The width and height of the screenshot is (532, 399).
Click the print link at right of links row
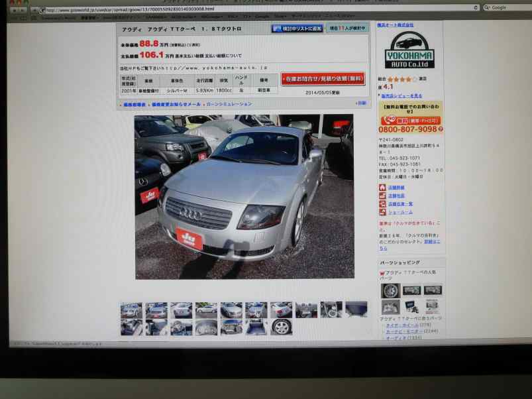(x=362, y=103)
